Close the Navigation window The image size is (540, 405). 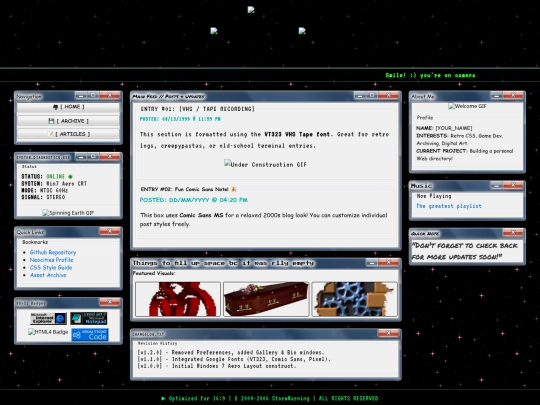pos(110,95)
